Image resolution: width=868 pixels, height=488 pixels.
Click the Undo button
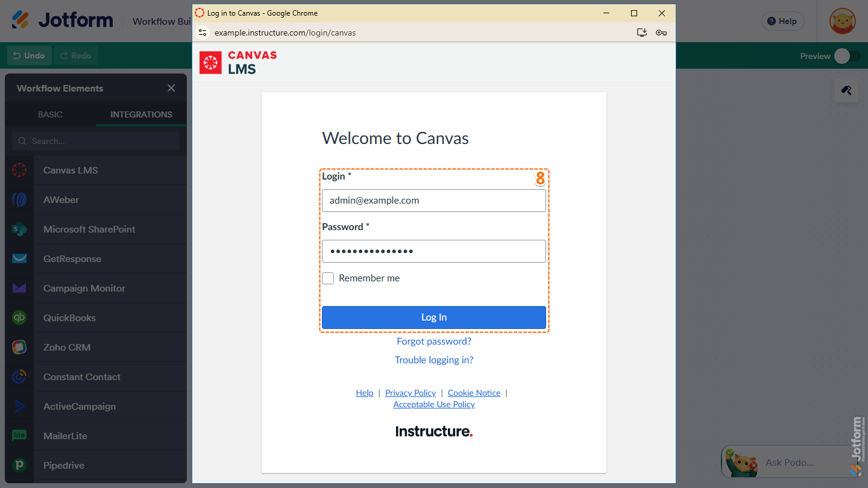(30, 55)
